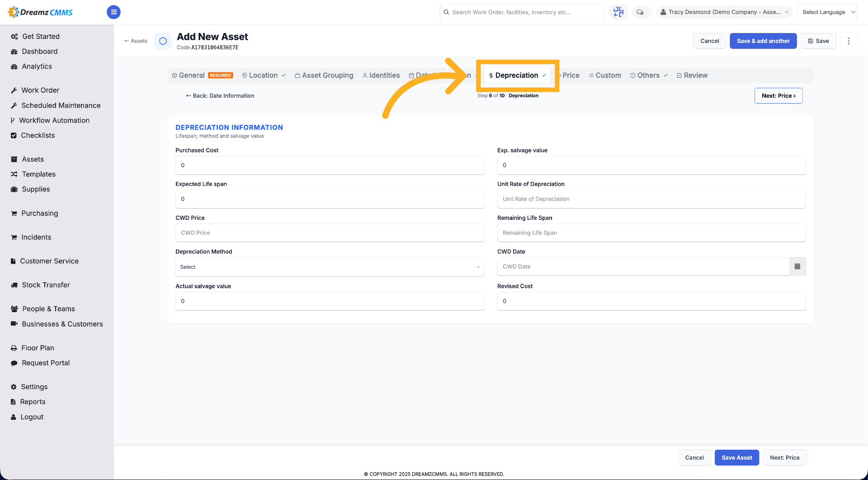Viewport: 868px width, 480px height.
Task: Focus the Revised Cost field
Action: [651, 301]
